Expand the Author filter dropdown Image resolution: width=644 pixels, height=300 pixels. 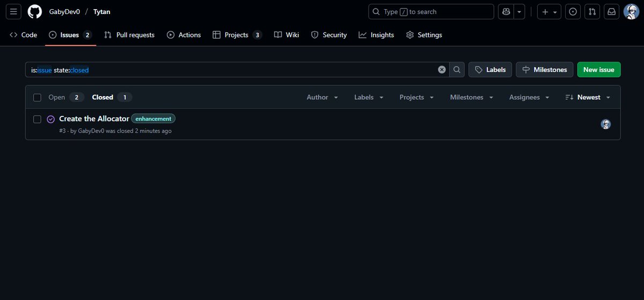[x=323, y=97]
